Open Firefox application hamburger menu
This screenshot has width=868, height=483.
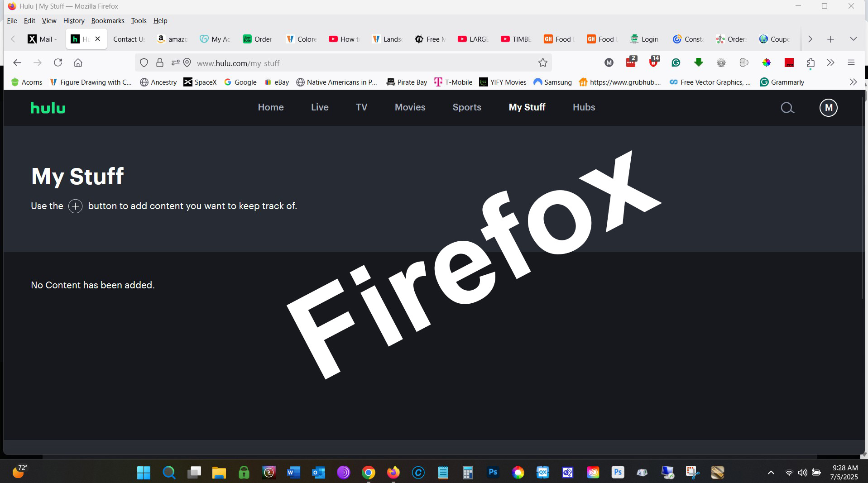[x=851, y=62]
